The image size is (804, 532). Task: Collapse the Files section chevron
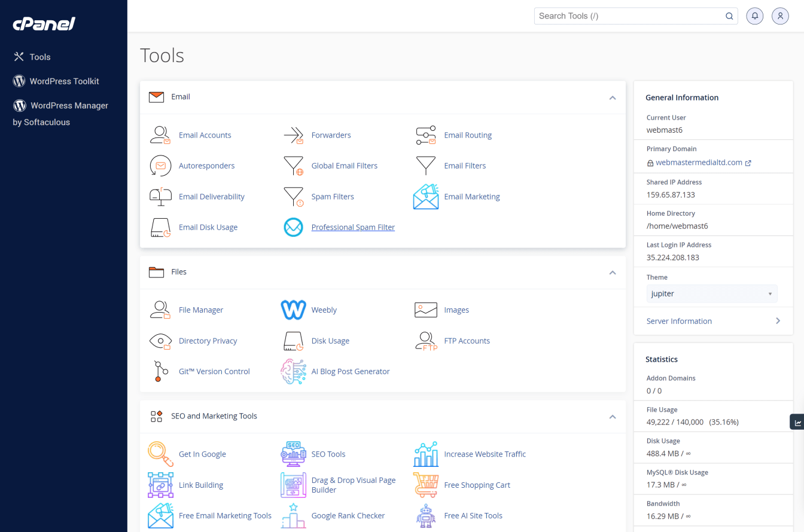(x=612, y=273)
